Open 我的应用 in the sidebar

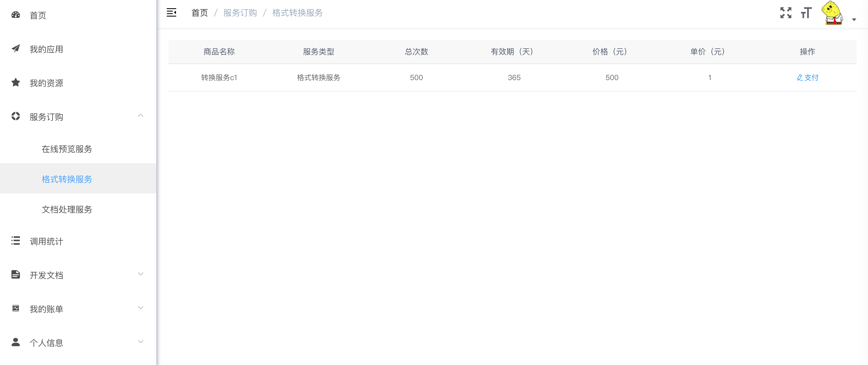pos(78,49)
